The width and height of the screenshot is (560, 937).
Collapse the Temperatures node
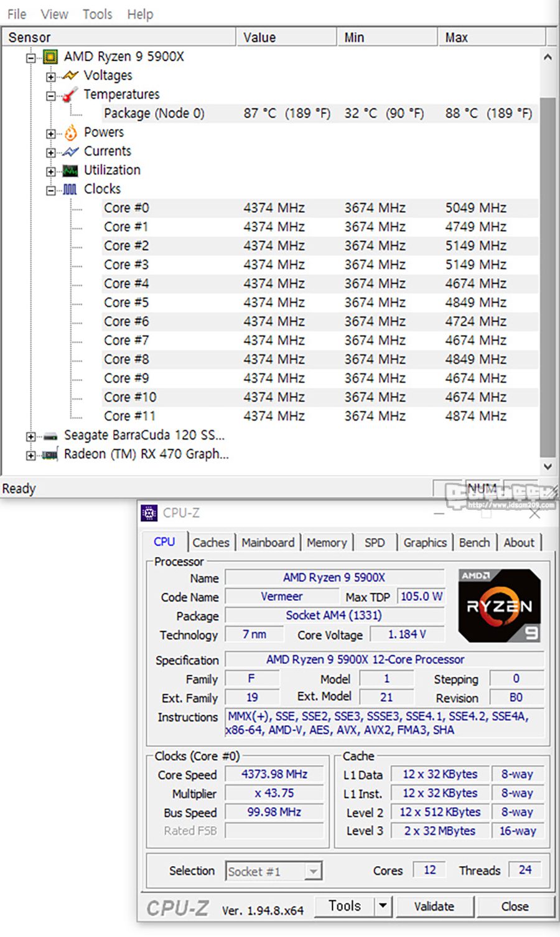click(x=50, y=96)
